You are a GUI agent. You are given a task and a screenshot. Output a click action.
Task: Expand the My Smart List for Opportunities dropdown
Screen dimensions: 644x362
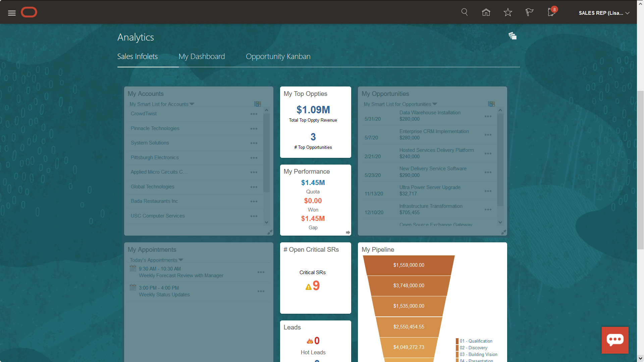[x=435, y=104]
